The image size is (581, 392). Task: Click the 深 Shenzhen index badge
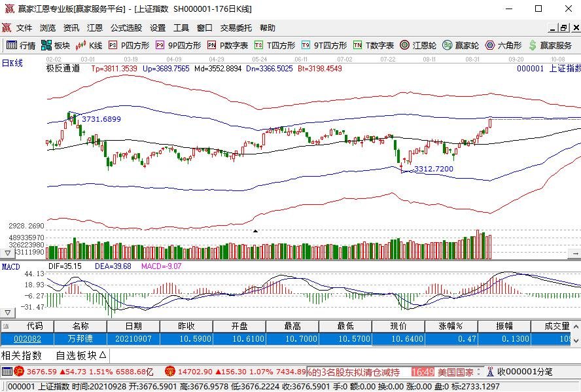pyautogui.click(x=169, y=371)
